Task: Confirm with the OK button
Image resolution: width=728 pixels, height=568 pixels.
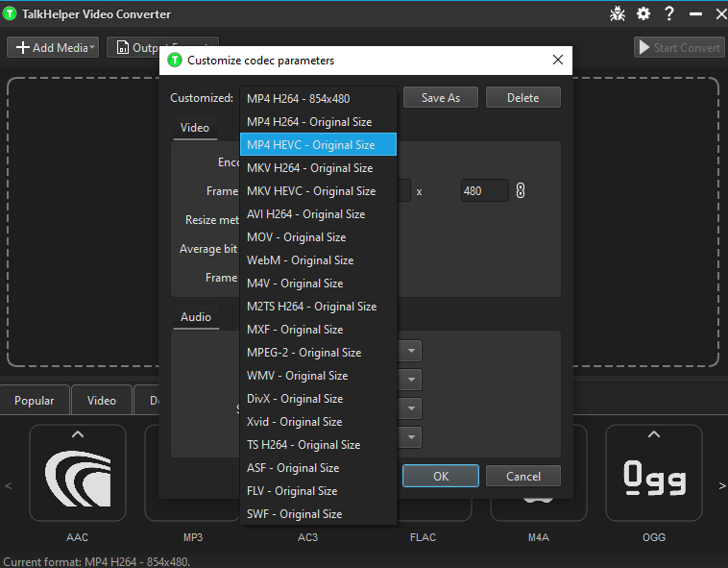Action: [441, 476]
